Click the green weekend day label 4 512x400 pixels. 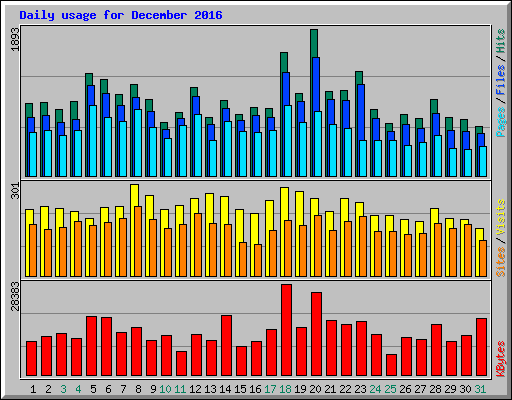(x=78, y=389)
